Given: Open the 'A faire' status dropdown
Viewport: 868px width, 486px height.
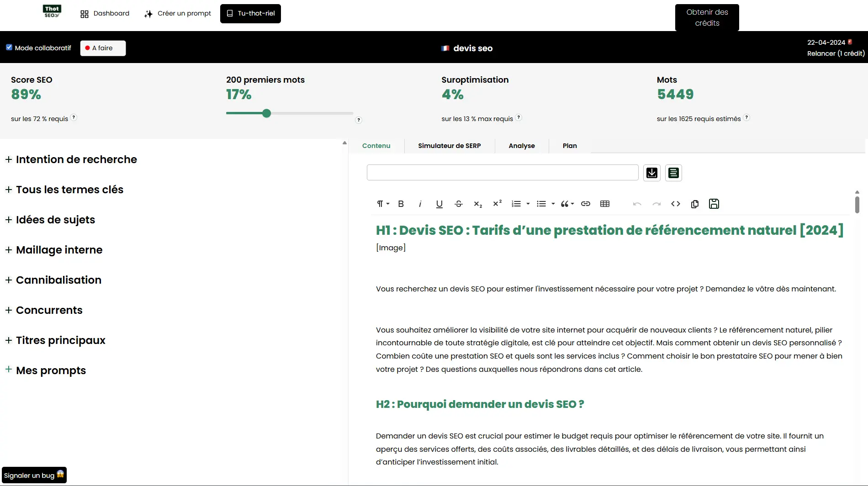Looking at the screenshot, I should [x=103, y=48].
